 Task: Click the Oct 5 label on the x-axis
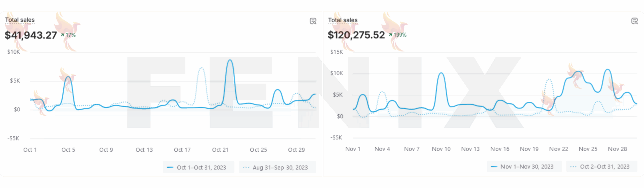(x=68, y=150)
